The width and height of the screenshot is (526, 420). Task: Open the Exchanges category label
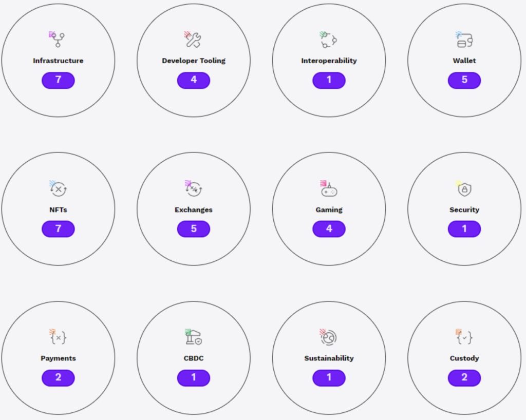point(194,209)
